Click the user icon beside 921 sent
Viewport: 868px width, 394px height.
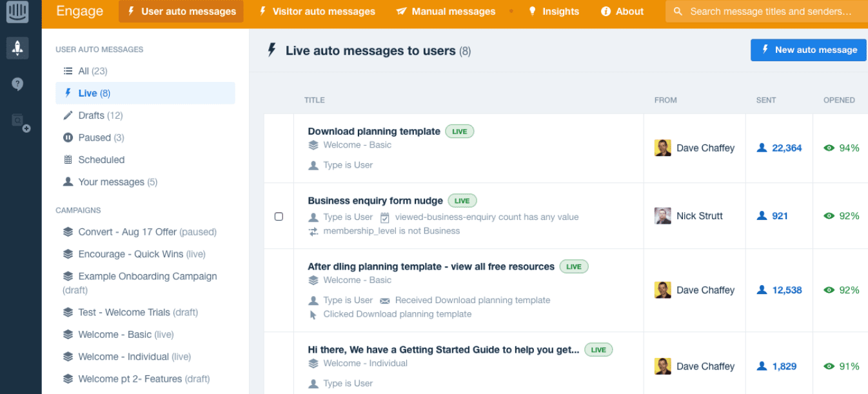pos(762,216)
